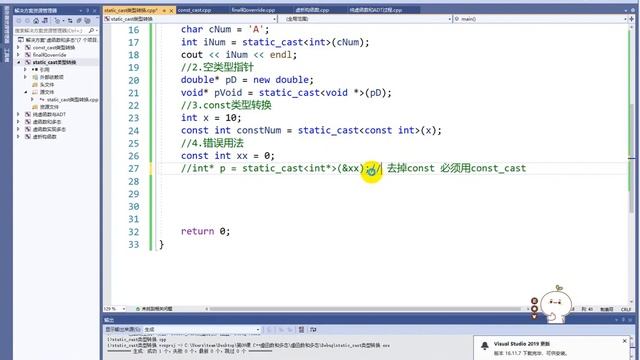Click the no issues found status indicator

click(x=154, y=309)
